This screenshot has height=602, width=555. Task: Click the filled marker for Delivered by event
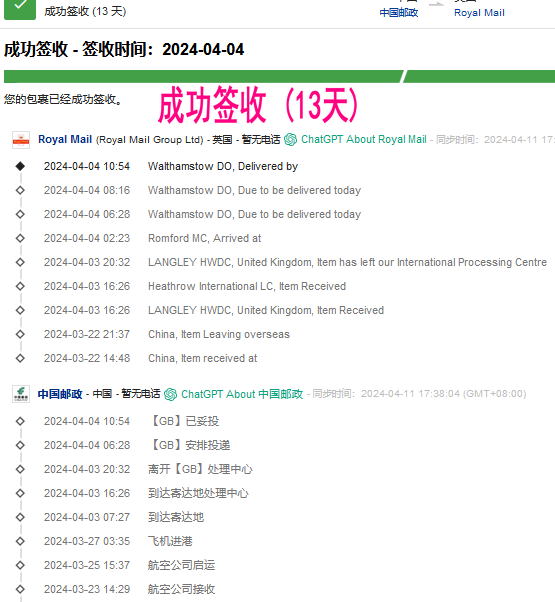20,166
